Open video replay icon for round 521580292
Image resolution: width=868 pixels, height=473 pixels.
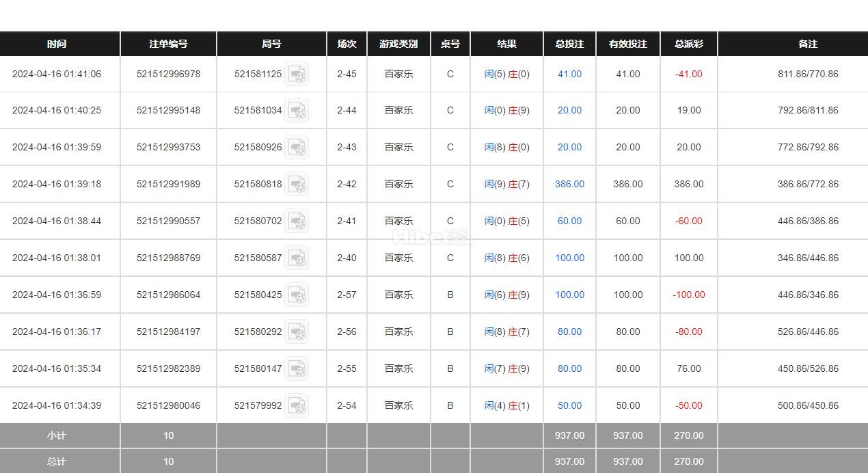297,332
